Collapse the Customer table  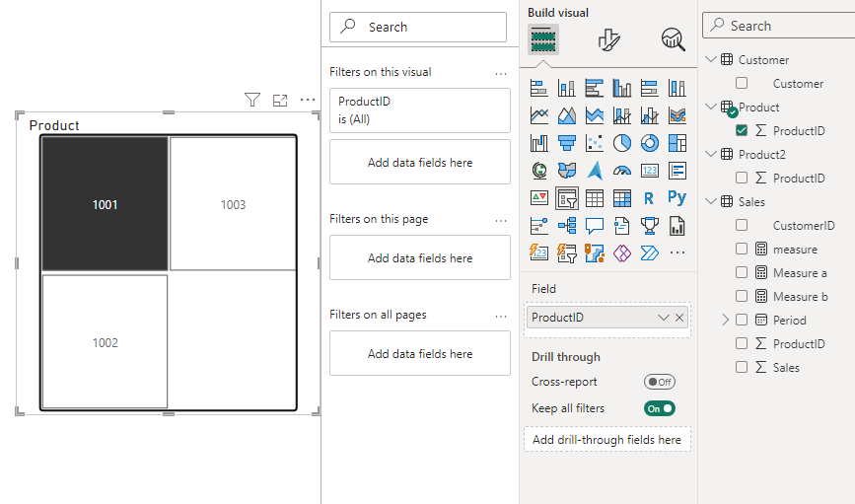pyautogui.click(x=710, y=59)
